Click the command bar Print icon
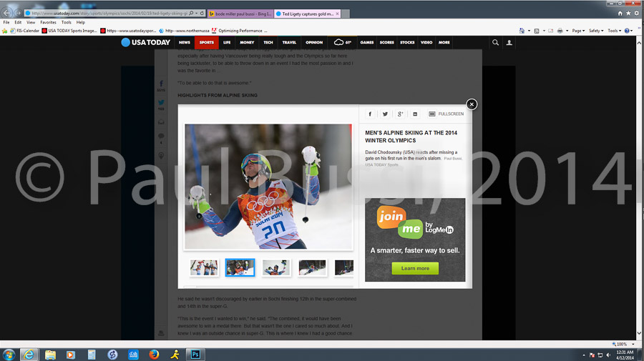644x361 pixels. click(x=560, y=31)
